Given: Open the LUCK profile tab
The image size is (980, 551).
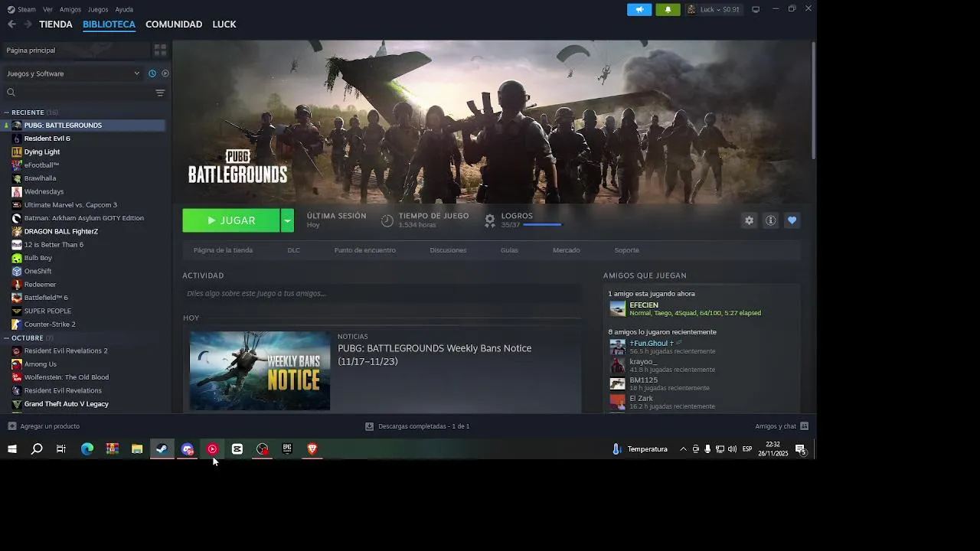Looking at the screenshot, I should tap(224, 24).
